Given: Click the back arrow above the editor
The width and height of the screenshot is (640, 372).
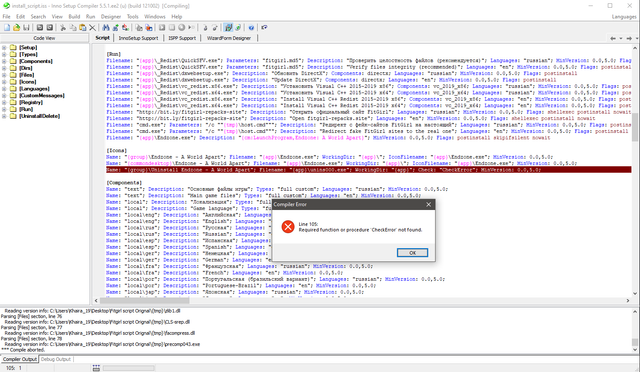Looking at the screenshot, I should pyautogui.click(x=613, y=38).
